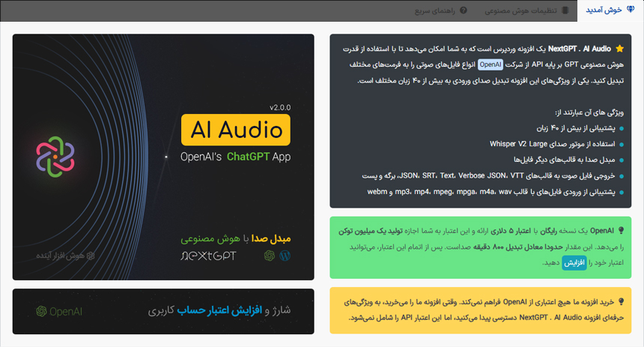
Task: Click the هوش افزار آینده watermark logo text
Action: tap(65, 256)
